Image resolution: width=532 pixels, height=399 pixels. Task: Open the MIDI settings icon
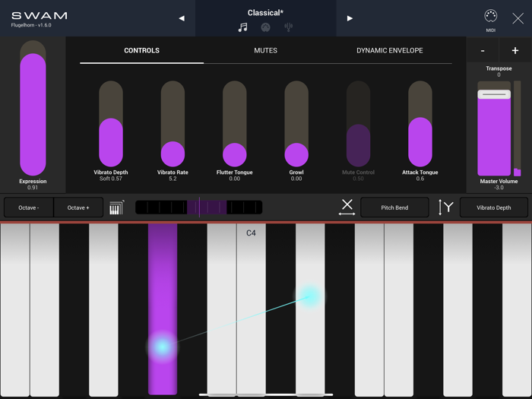click(x=491, y=17)
